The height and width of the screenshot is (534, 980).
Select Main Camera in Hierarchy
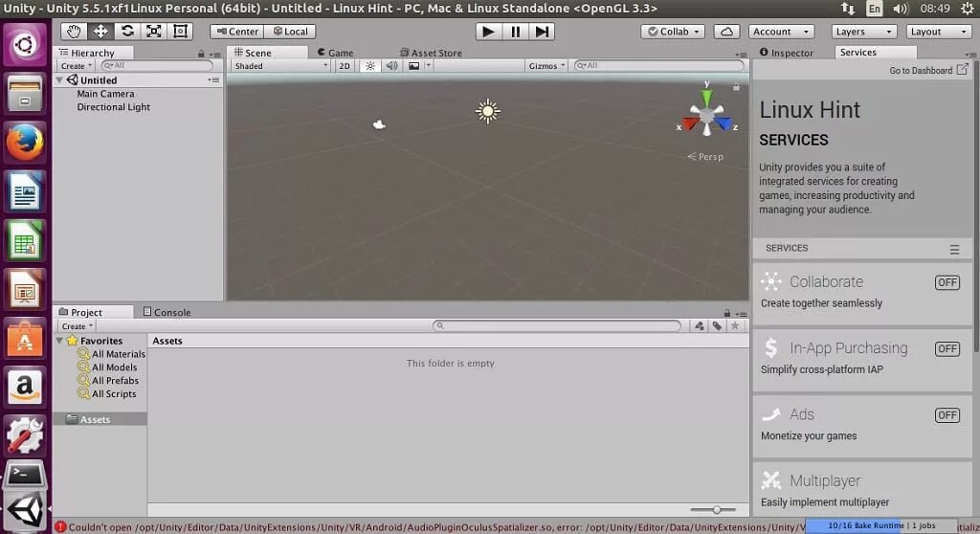(x=105, y=94)
